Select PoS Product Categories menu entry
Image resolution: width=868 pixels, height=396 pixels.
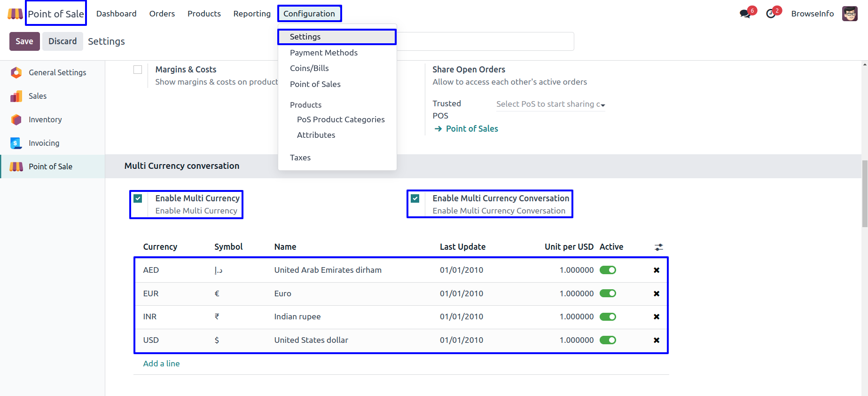pyautogui.click(x=341, y=119)
